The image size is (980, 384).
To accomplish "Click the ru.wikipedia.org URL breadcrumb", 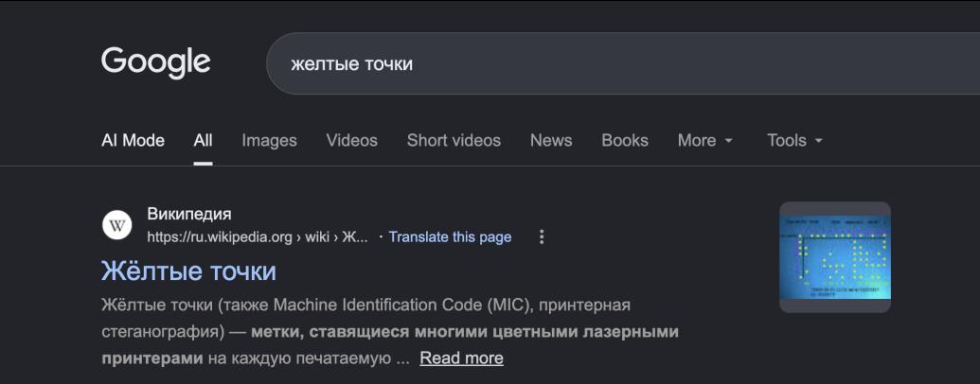I will pyautogui.click(x=258, y=237).
